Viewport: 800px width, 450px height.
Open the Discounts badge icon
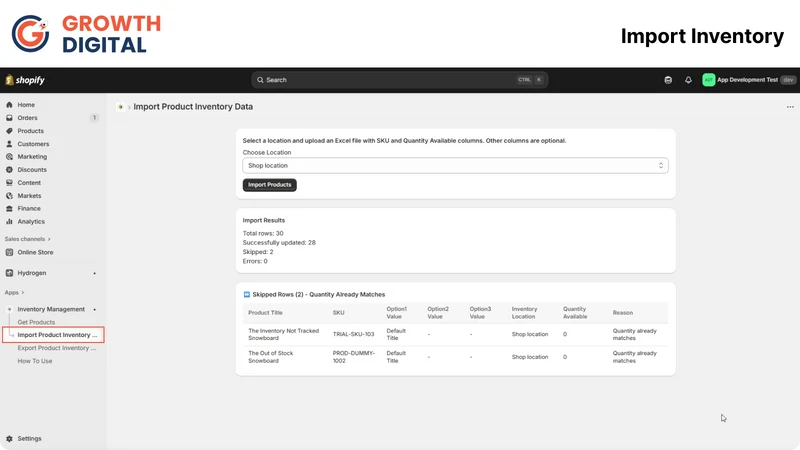pyautogui.click(x=9, y=169)
